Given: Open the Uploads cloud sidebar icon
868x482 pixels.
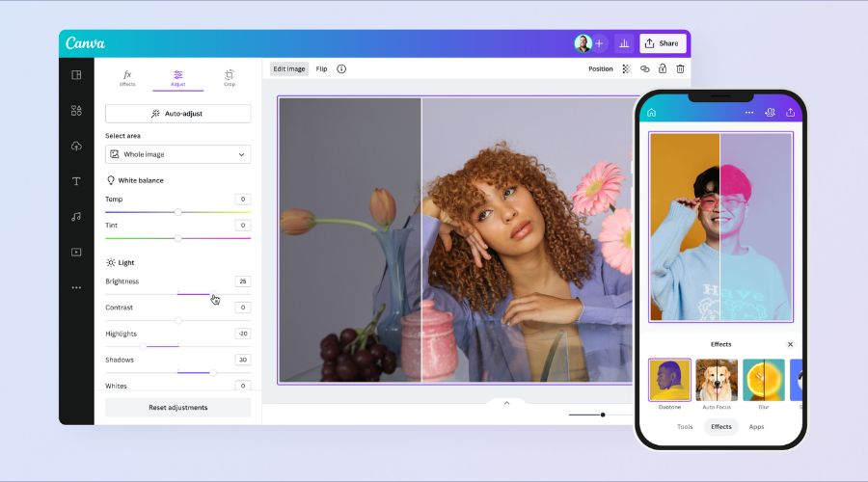Looking at the screenshot, I should (76, 146).
